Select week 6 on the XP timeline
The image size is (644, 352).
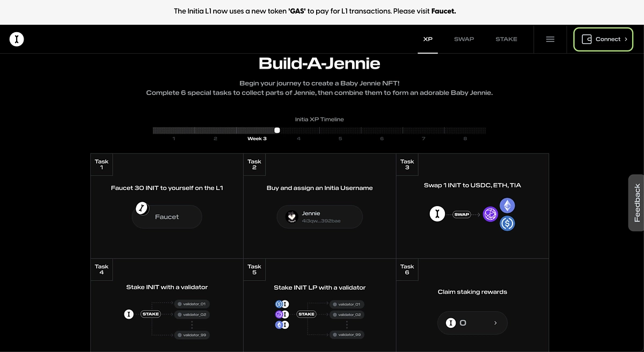point(382,138)
